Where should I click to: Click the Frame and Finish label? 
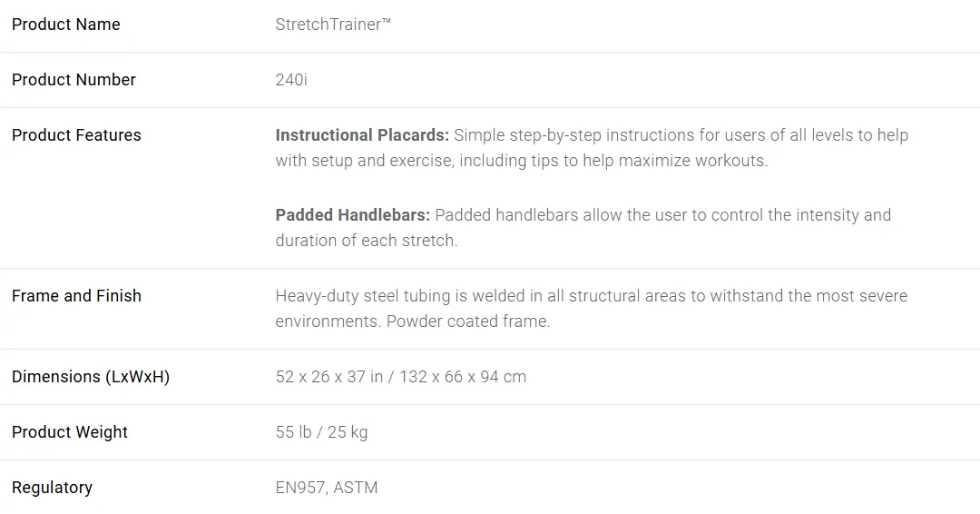tap(76, 296)
